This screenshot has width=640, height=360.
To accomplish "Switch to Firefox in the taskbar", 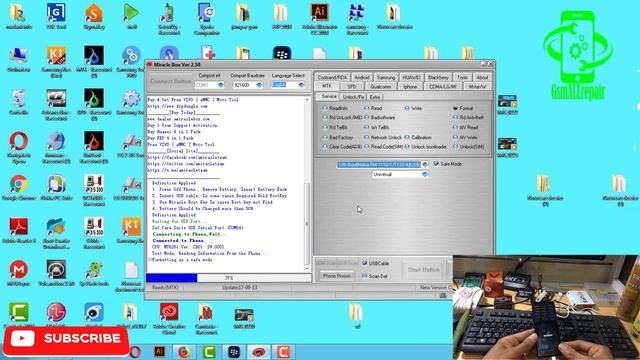I will [184, 352].
